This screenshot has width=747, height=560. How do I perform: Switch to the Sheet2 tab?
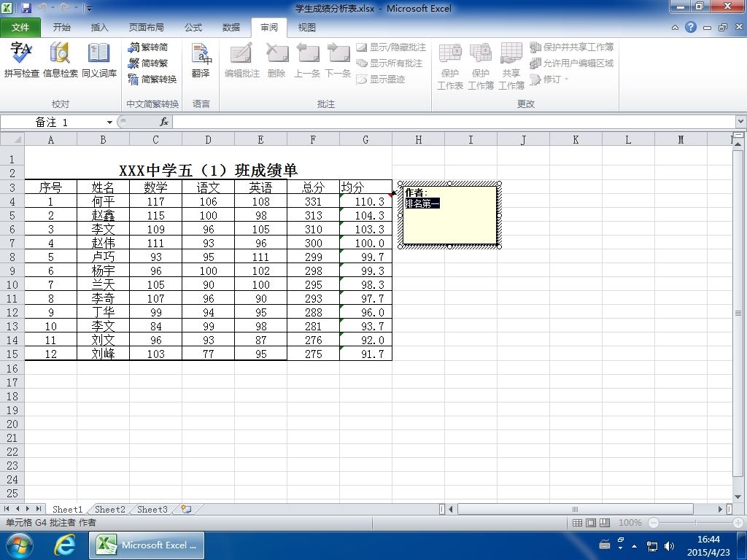pyautogui.click(x=109, y=509)
